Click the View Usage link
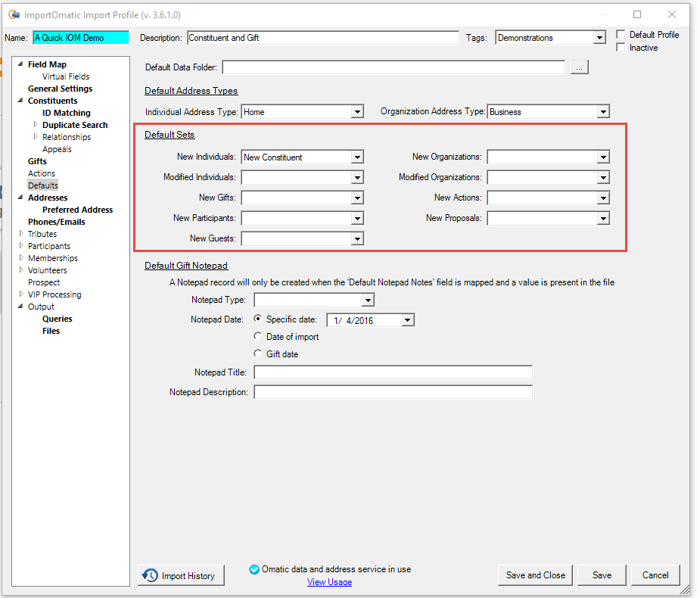700x598 pixels. tap(329, 581)
